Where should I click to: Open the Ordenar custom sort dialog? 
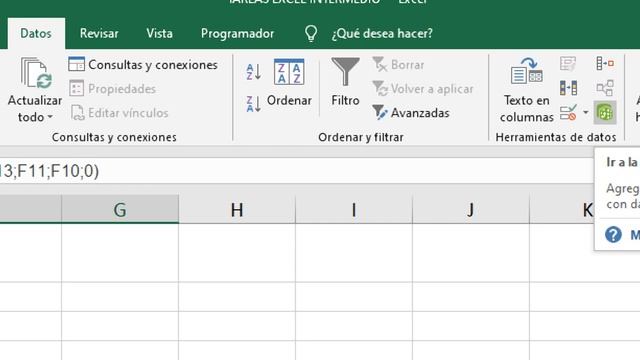(x=289, y=83)
